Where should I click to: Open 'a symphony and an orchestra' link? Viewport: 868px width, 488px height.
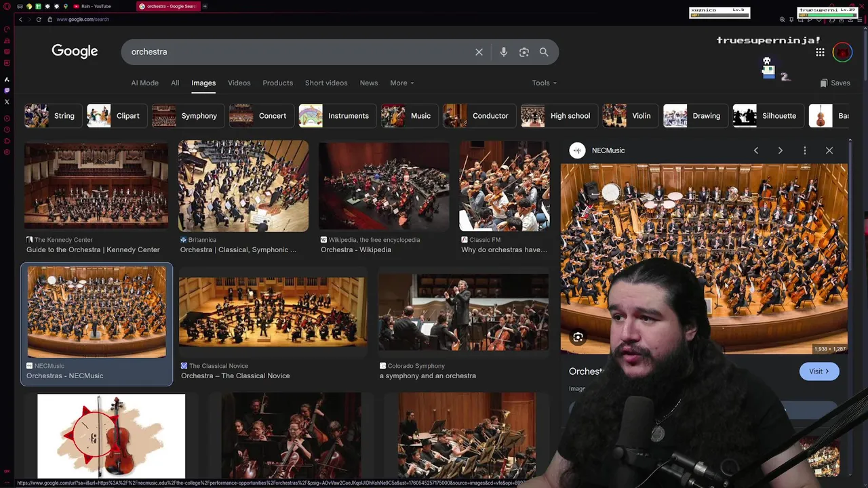428,375
